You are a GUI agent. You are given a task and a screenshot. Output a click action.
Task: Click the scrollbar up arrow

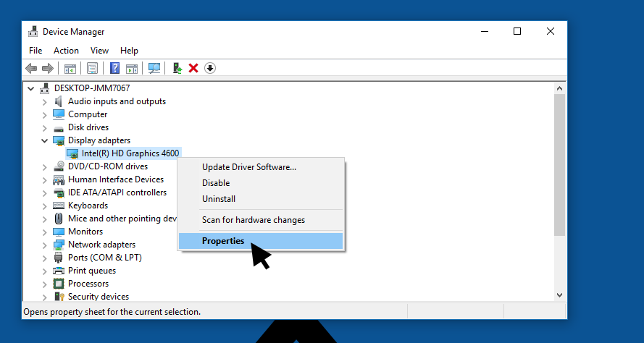559,88
